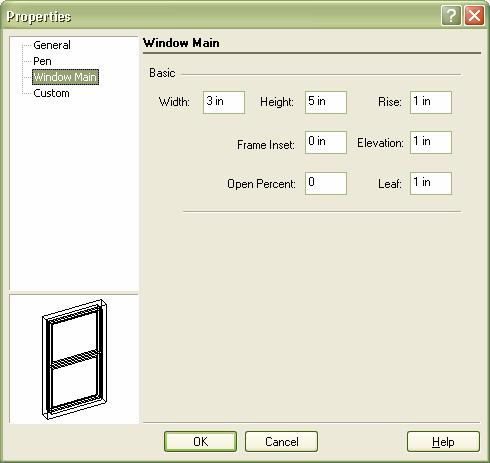Click the Rise input field
490x463 pixels.
coord(431,102)
